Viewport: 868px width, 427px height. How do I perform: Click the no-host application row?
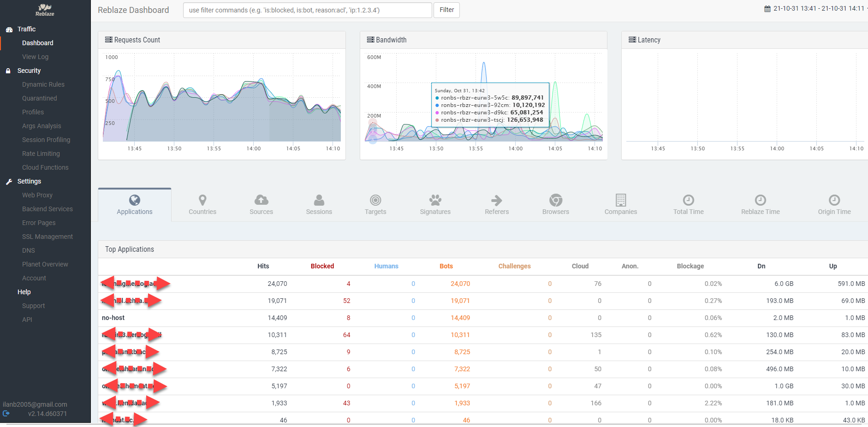coord(483,318)
